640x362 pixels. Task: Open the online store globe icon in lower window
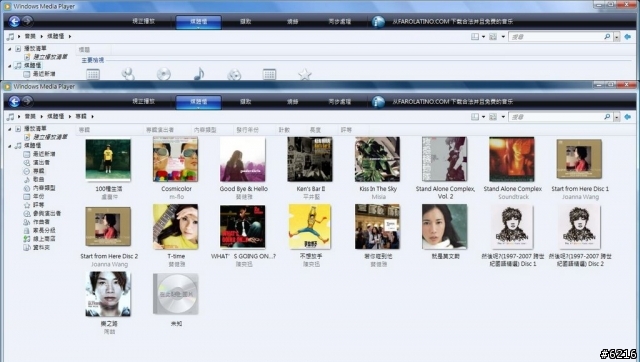point(378,102)
